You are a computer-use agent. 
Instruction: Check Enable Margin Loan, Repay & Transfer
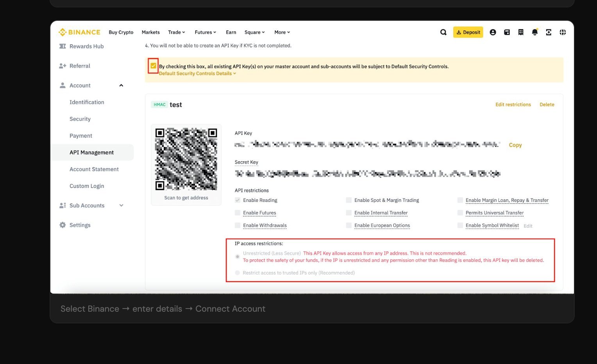click(x=460, y=200)
